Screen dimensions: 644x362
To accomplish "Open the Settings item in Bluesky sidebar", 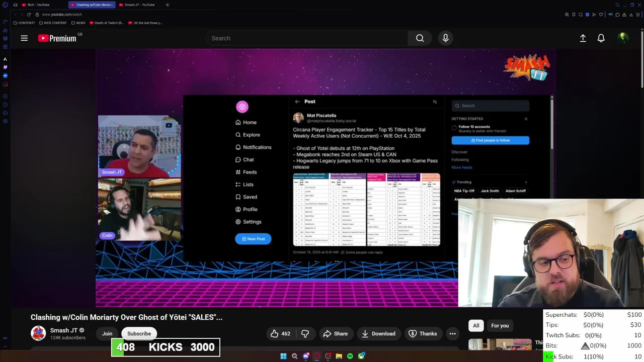I will [248, 222].
